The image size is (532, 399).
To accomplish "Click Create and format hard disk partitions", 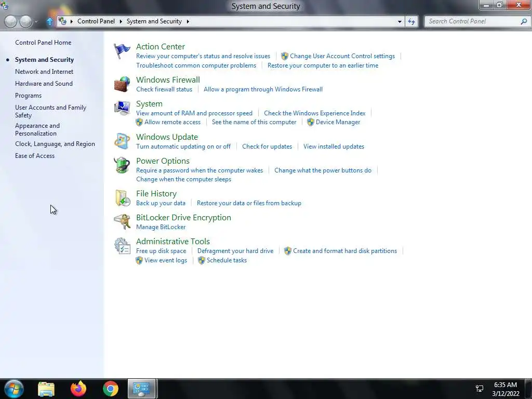I will pyautogui.click(x=345, y=251).
